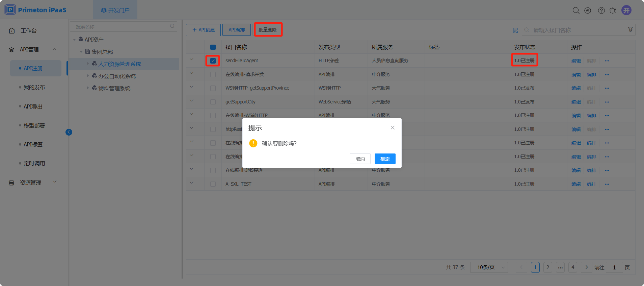Open the AI assistant icon in header
Screen dimensions: 644x286
(x=588, y=10)
